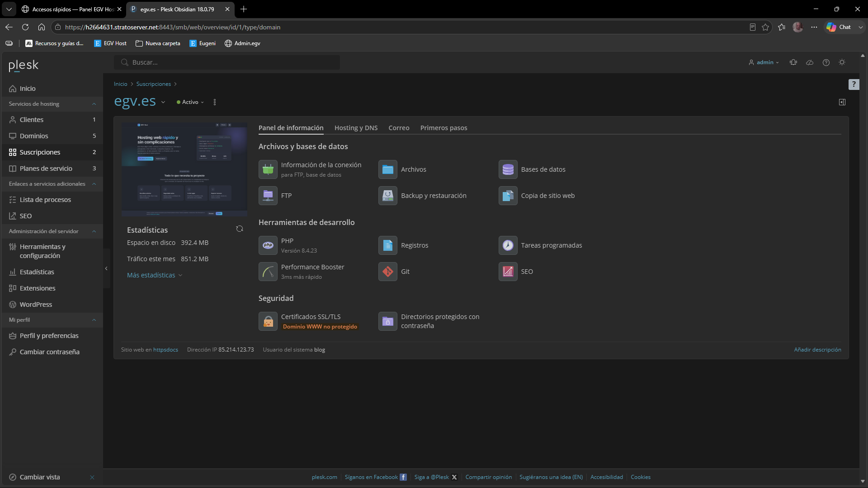Open the Registros logs icon

[388, 245]
